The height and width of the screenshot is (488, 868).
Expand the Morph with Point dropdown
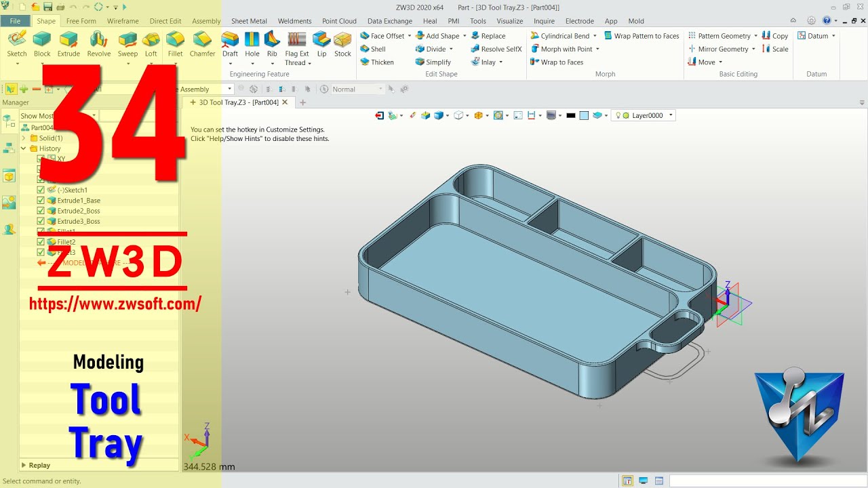tap(597, 49)
